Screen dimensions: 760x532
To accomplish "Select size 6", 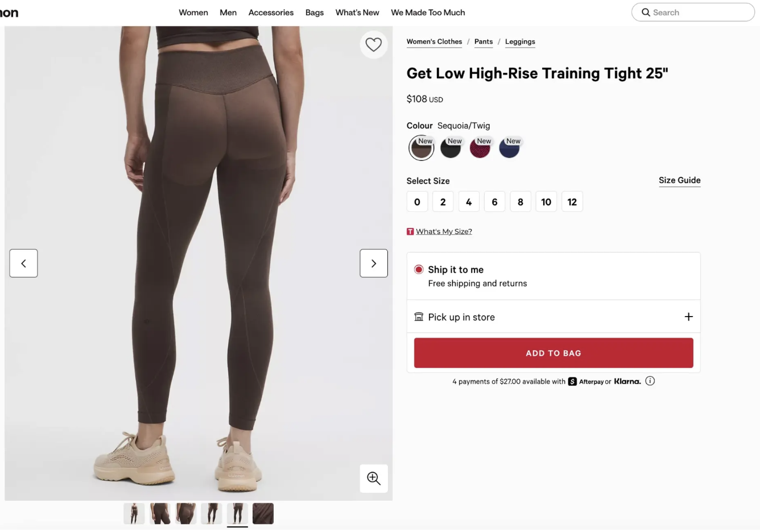I will click(x=494, y=202).
